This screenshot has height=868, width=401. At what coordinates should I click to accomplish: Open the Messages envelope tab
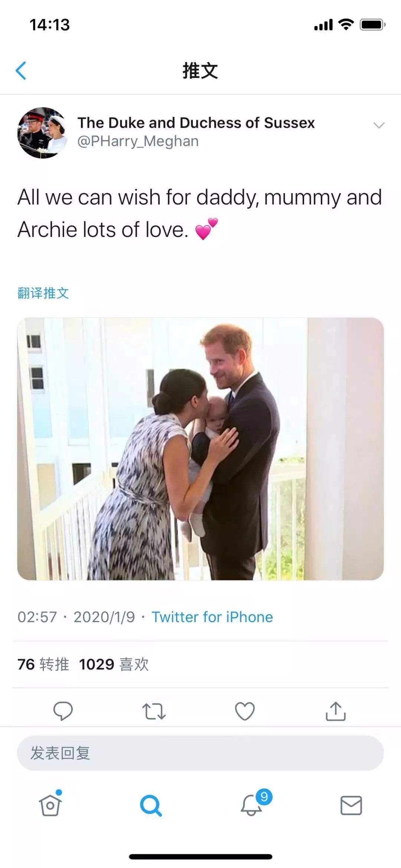(x=351, y=805)
